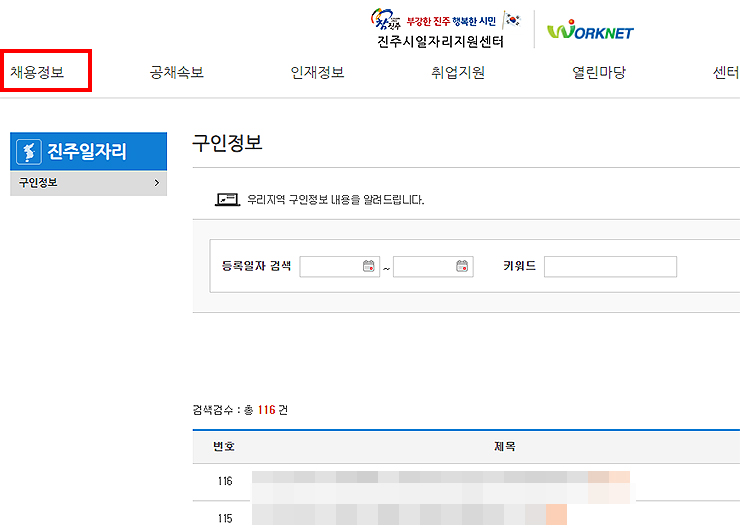Click the laptop icon beside 우리지역 구인정보

click(x=227, y=200)
